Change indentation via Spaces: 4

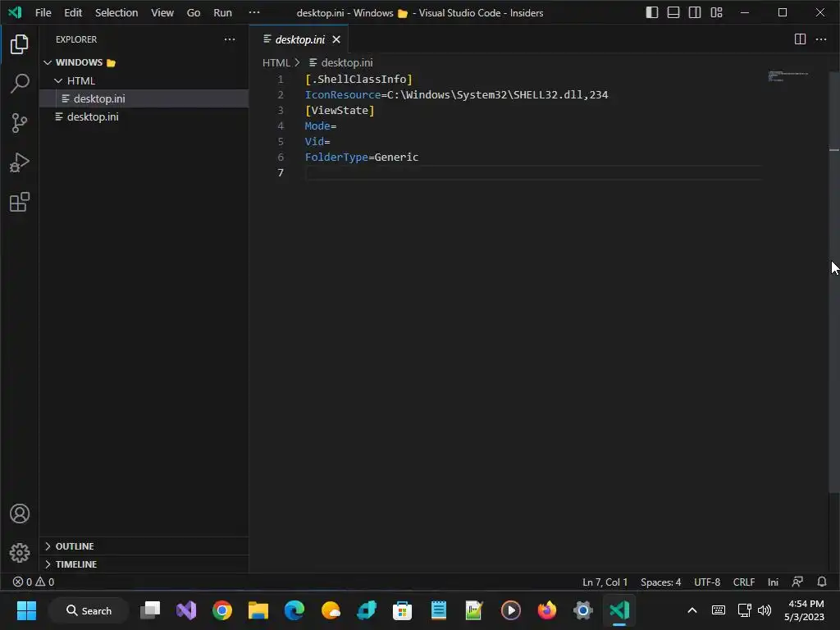[x=660, y=582]
